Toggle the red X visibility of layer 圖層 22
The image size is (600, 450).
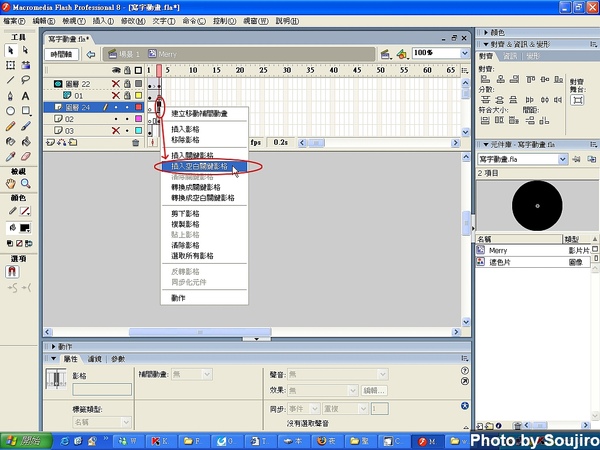point(116,84)
